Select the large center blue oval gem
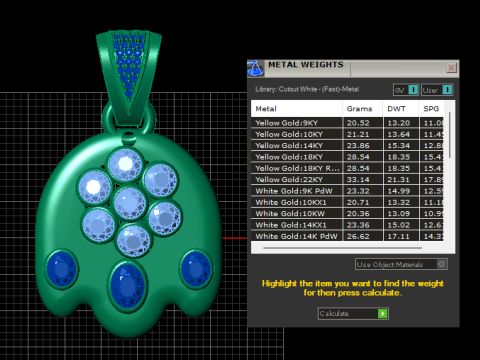 [x=128, y=285]
